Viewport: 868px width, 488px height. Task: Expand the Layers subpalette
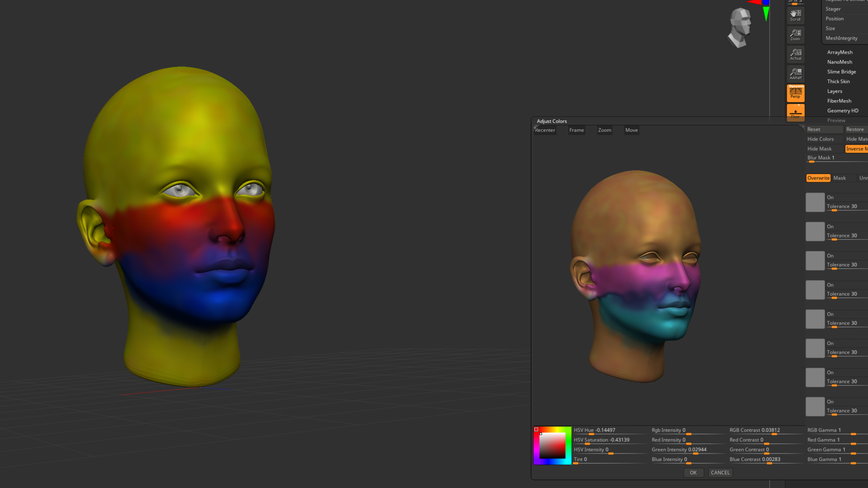(x=834, y=91)
